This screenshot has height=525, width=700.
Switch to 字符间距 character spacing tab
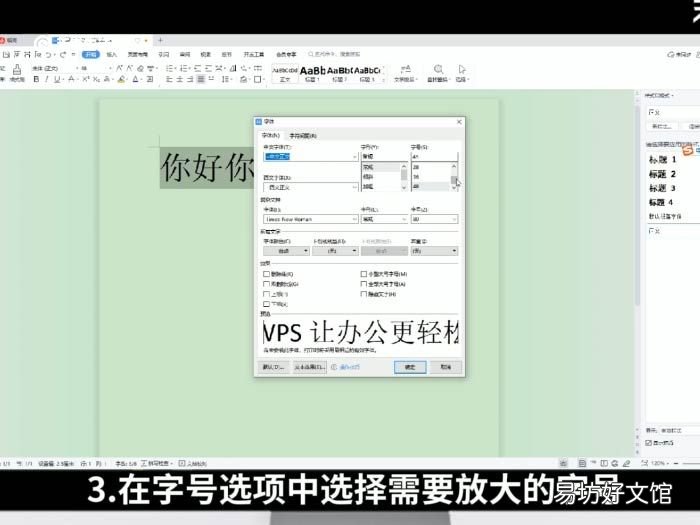303,135
